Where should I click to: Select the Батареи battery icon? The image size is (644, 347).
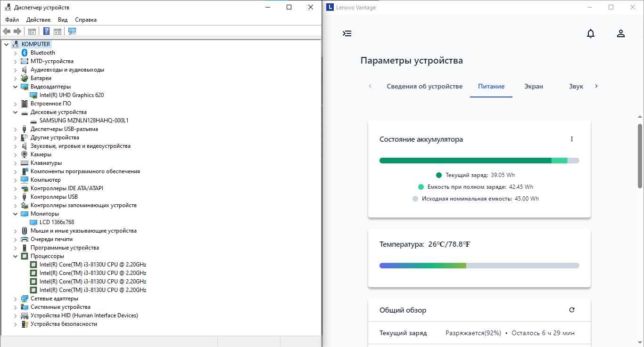click(x=25, y=78)
